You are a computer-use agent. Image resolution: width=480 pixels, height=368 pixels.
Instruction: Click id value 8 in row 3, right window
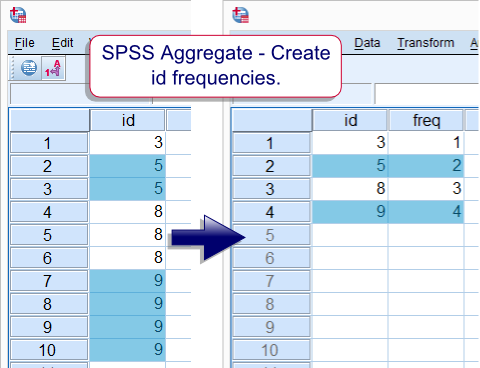pyautogui.click(x=350, y=189)
